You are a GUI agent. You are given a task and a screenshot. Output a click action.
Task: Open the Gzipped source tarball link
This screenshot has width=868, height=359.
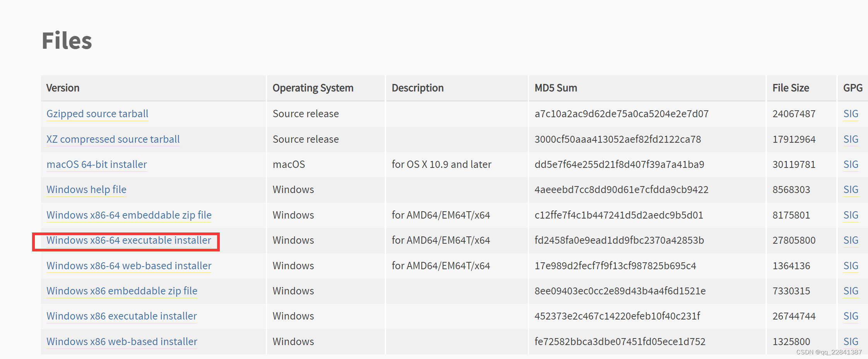click(x=97, y=114)
